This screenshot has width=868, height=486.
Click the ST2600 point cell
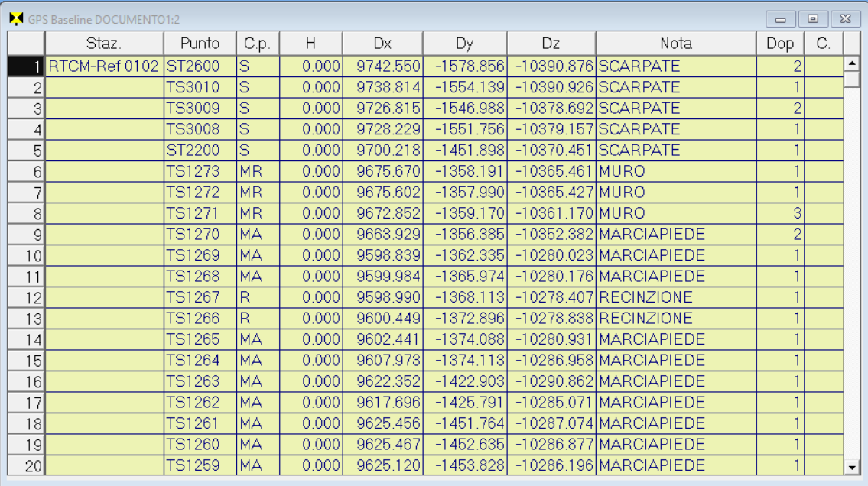coord(200,67)
